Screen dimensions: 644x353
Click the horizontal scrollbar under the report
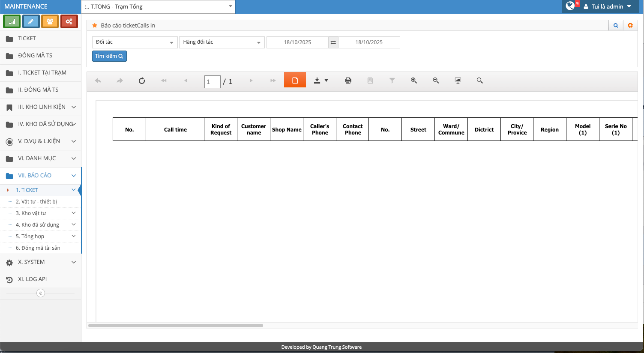click(x=176, y=326)
